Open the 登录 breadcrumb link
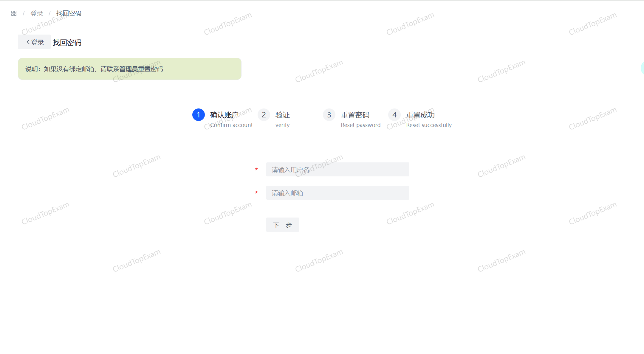The height and width of the screenshot is (354, 644). pyautogui.click(x=36, y=13)
